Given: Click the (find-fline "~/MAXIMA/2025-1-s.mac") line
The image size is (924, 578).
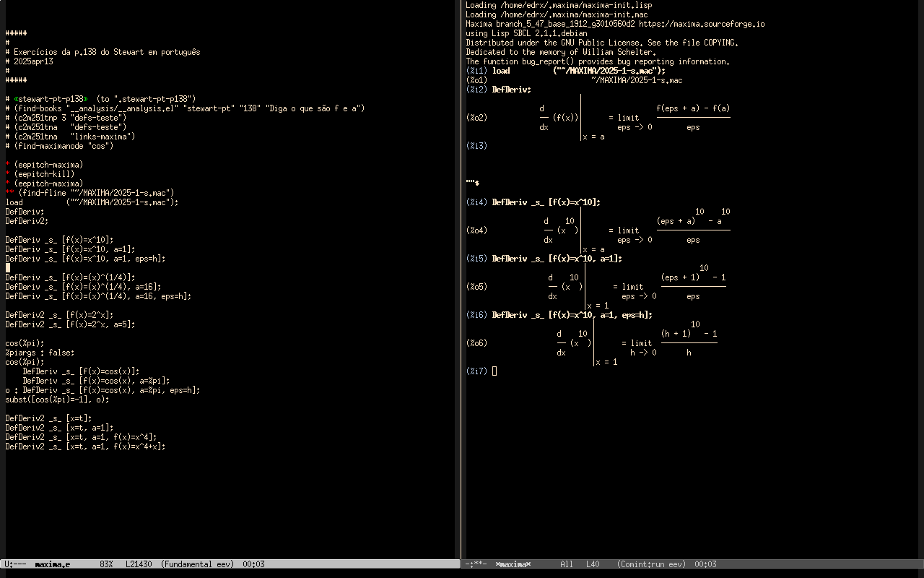Looking at the screenshot, I should click(x=90, y=193).
